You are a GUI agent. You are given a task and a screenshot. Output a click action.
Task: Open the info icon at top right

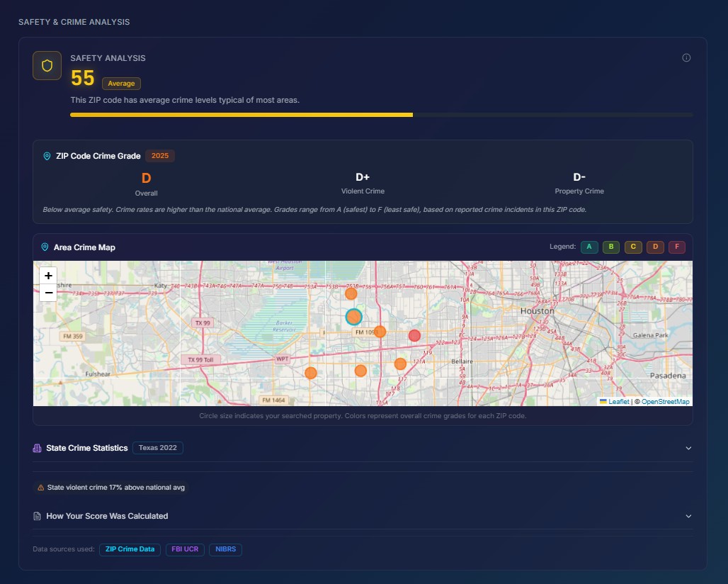(686, 57)
